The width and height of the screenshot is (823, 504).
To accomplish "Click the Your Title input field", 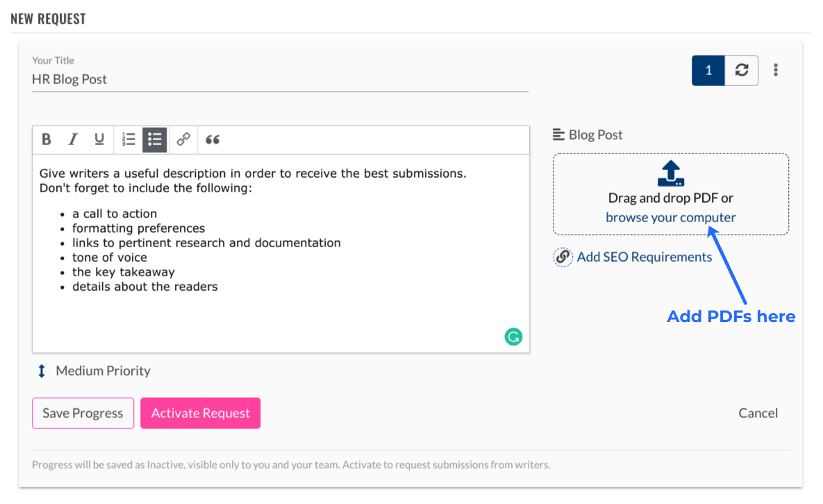I will pos(279,79).
